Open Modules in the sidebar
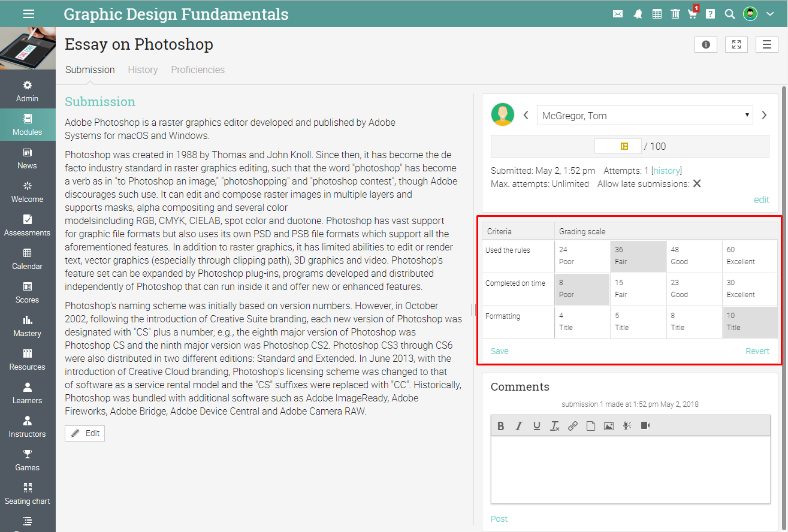The width and height of the screenshot is (788, 532). pos(28,125)
